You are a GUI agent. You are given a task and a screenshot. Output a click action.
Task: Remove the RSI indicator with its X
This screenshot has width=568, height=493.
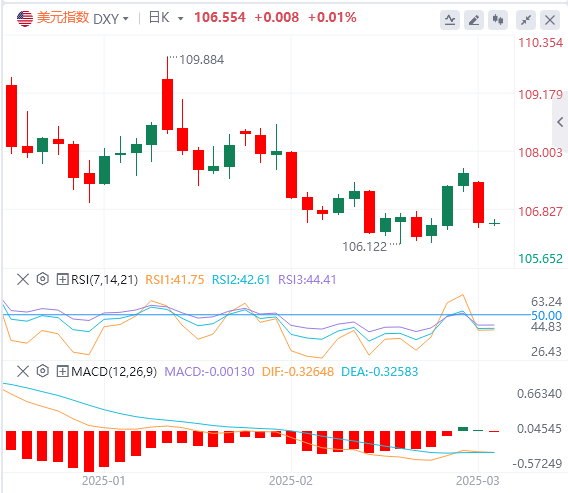click(x=23, y=279)
